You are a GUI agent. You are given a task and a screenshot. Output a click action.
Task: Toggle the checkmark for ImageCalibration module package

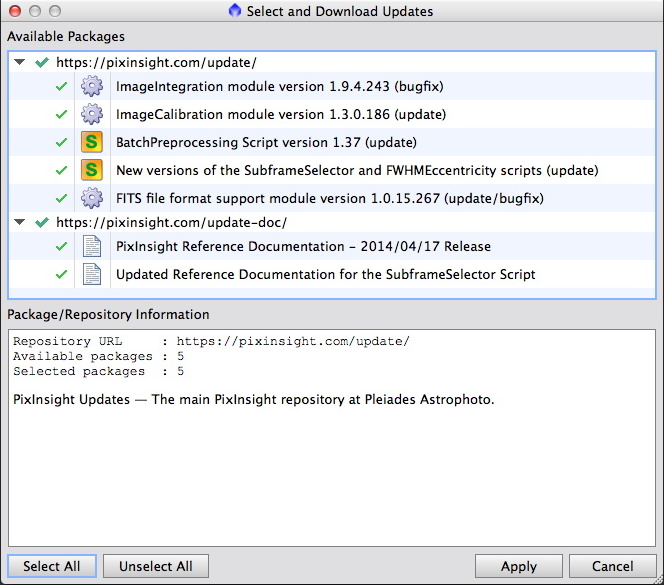[61, 114]
